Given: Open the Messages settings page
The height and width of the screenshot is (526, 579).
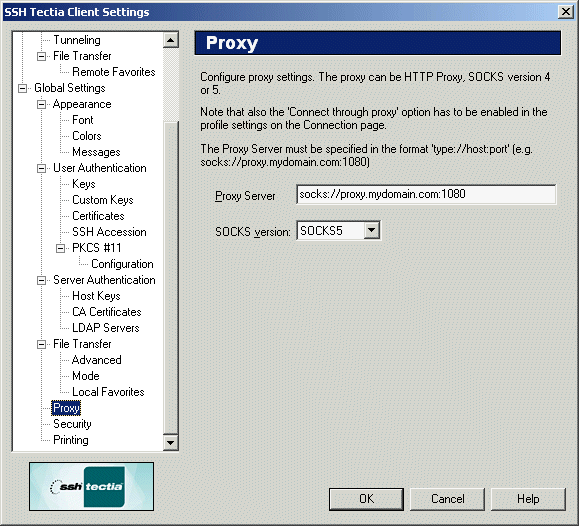Looking at the screenshot, I should tap(96, 152).
